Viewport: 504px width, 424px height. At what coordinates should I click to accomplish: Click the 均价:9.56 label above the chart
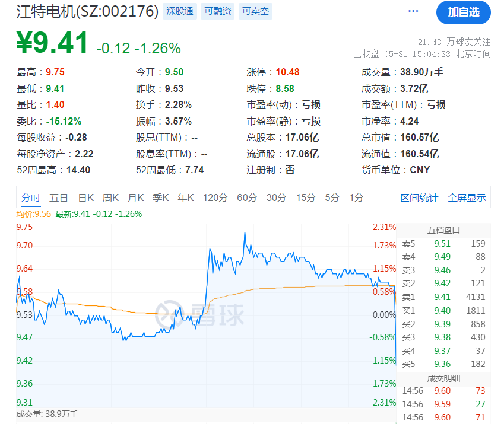(34, 214)
